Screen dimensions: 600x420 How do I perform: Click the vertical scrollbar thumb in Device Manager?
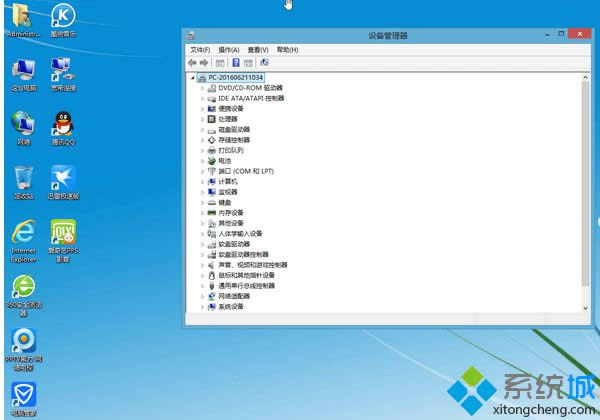tap(585, 184)
